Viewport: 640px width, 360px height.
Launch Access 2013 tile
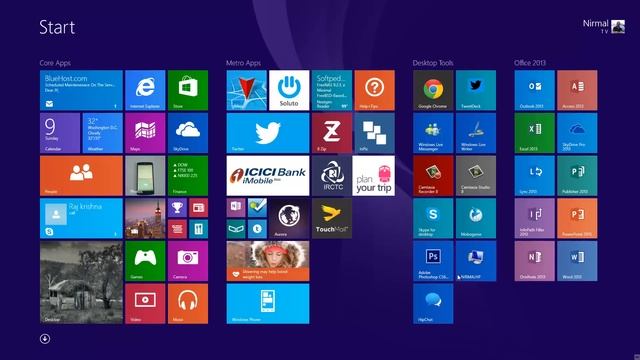[577, 90]
